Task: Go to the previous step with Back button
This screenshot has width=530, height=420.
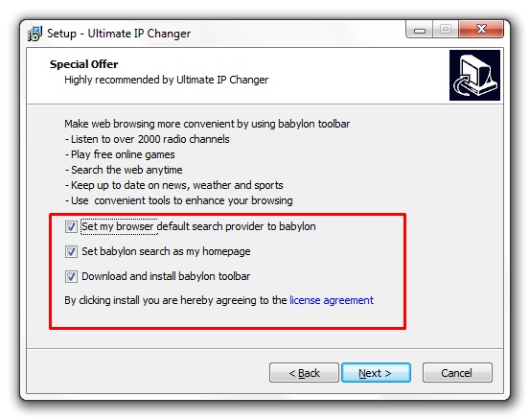Action: [304, 373]
